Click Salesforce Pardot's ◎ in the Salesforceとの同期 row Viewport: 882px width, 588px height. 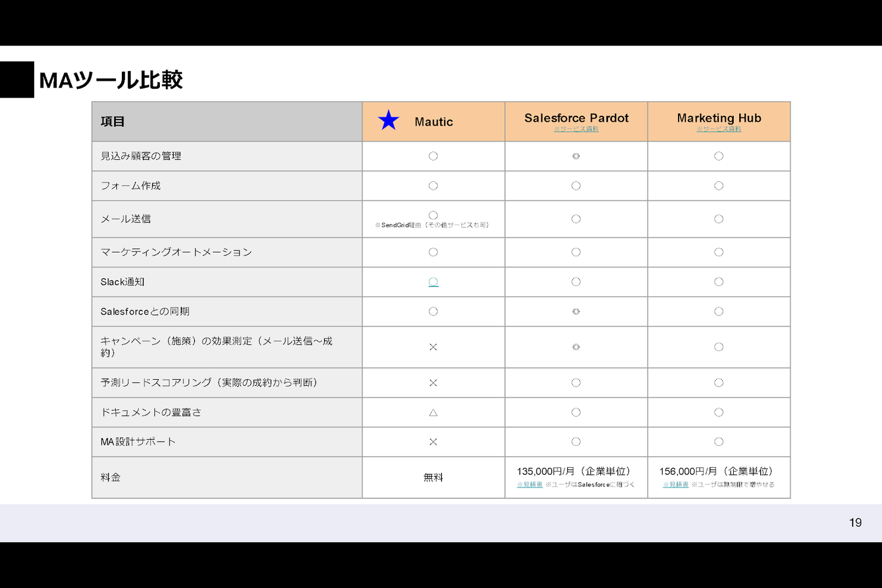[x=576, y=311]
